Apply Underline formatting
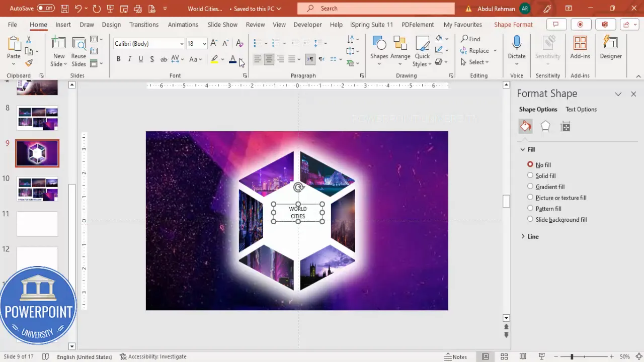The width and height of the screenshot is (644, 362). point(140,59)
